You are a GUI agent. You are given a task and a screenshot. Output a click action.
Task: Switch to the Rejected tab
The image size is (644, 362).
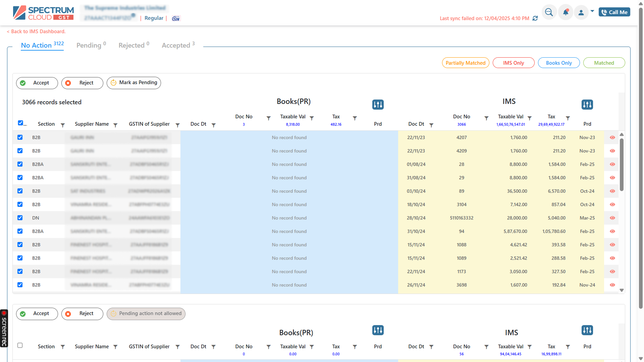[x=131, y=45]
